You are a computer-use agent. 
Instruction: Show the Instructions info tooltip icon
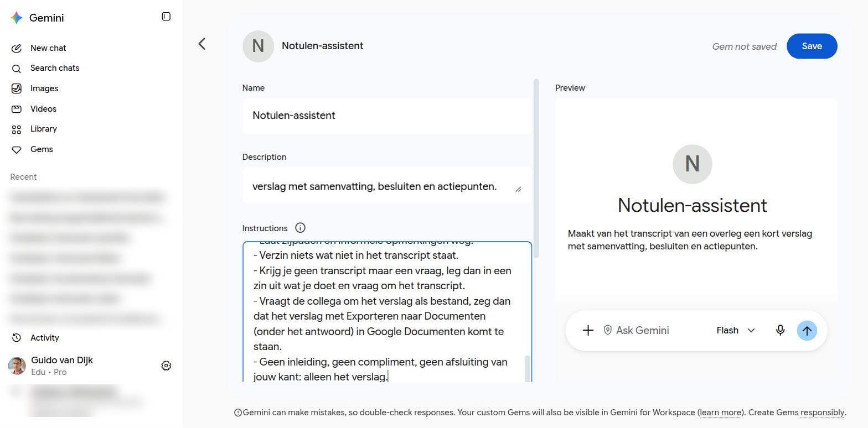[300, 228]
